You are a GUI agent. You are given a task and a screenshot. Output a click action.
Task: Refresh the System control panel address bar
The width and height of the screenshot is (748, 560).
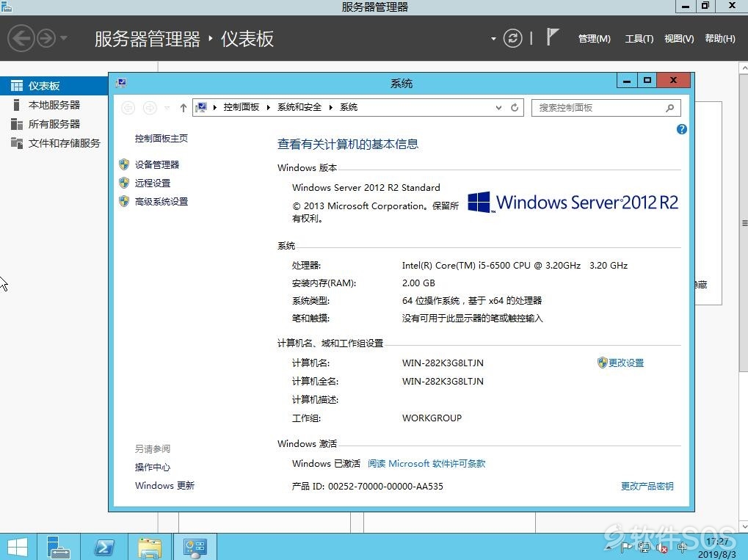515,108
